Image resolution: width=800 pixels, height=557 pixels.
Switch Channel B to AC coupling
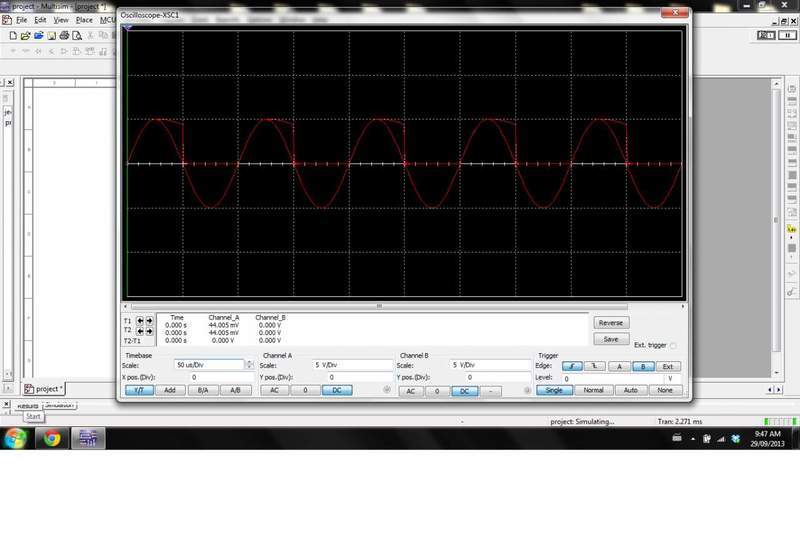click(409, 392)
